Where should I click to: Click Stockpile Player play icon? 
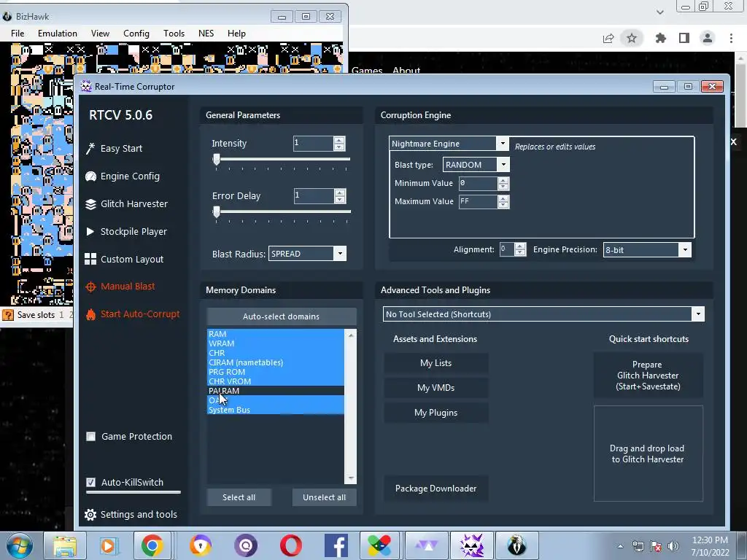[90, 231]
